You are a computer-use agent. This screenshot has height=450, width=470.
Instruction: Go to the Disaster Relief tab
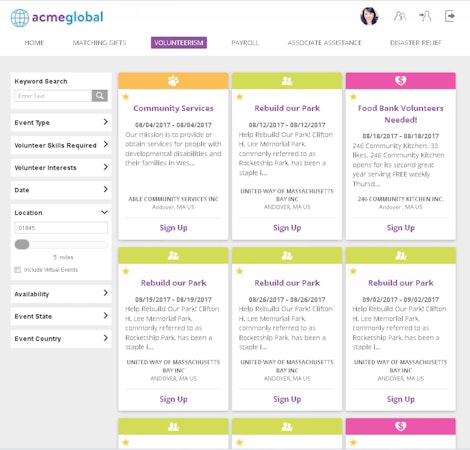416,43
